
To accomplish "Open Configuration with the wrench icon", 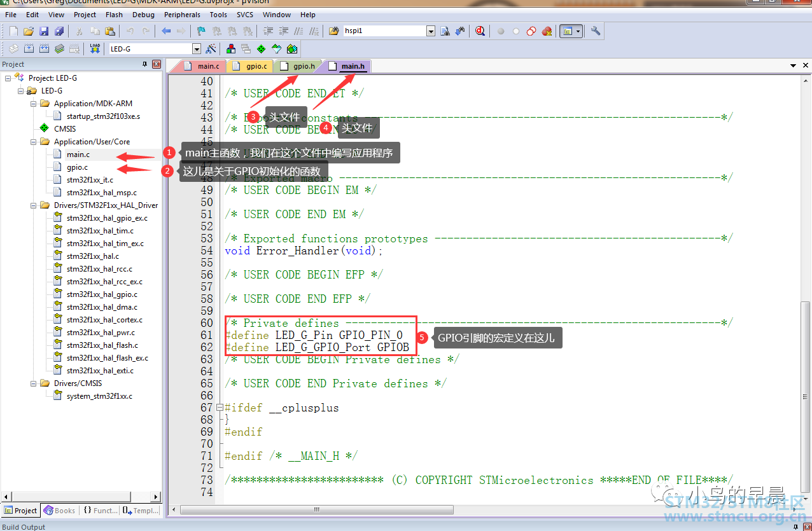I will click(x=596, y=31).
